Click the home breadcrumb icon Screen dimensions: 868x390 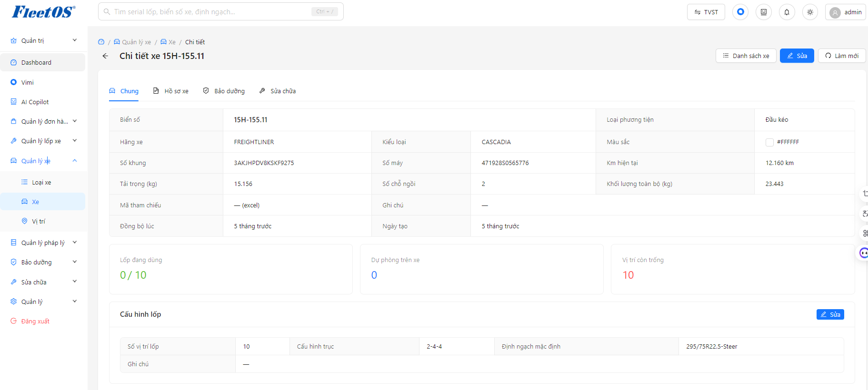(x=101, y=42)
